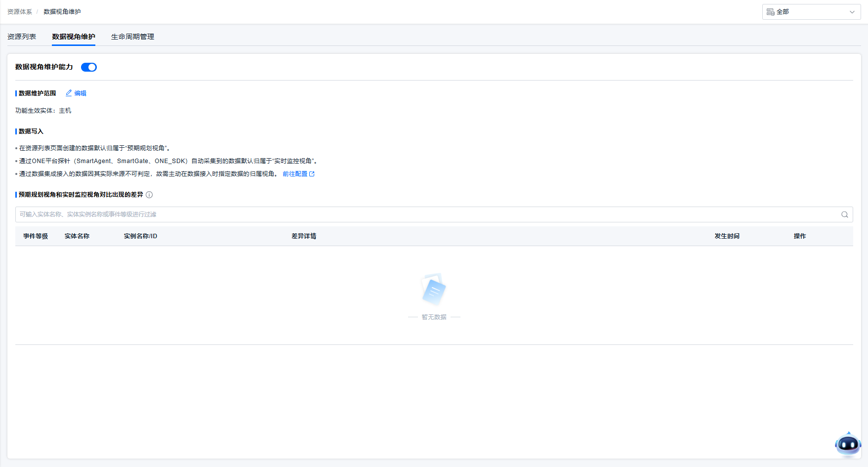Click the 实体名称 column header
The height and width of the screenshot is (467, 868).
77,236
